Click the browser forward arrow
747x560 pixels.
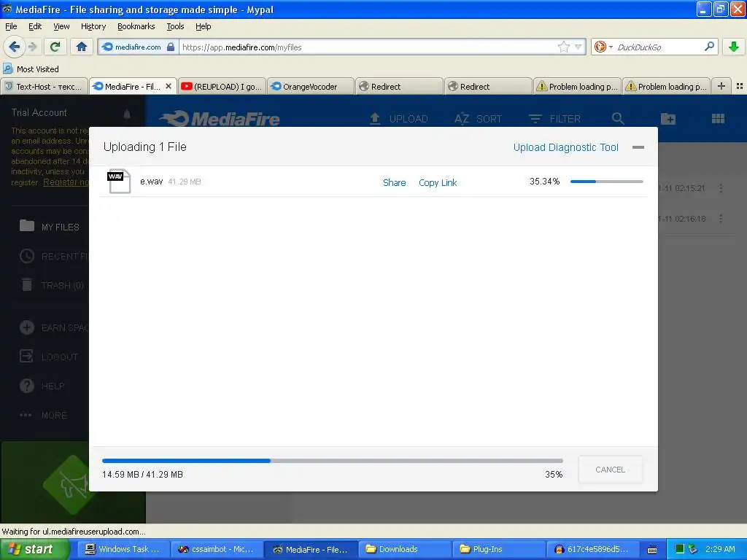(33, 47)
